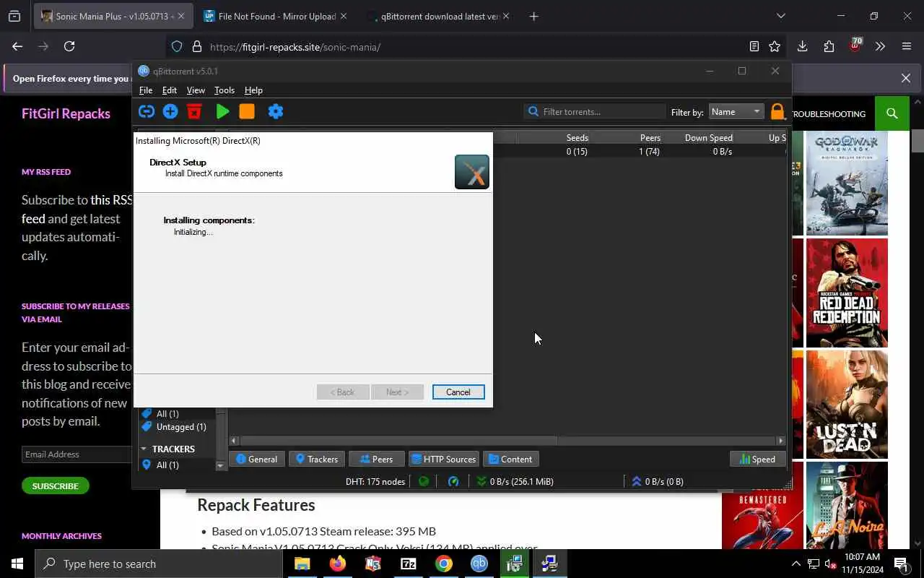Dismiss the Open Firefox notification bar

point(906,78)
